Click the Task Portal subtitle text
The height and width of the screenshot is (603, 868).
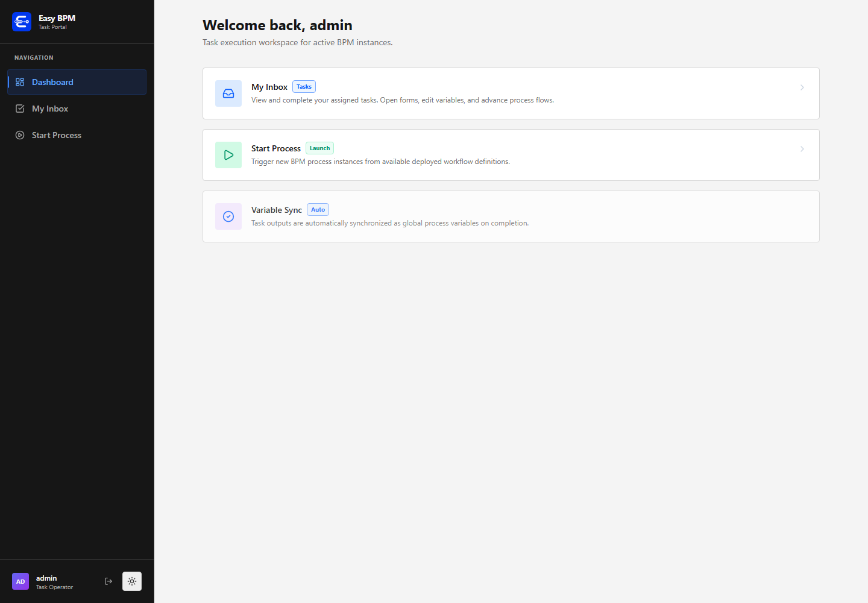coord(53,27)
